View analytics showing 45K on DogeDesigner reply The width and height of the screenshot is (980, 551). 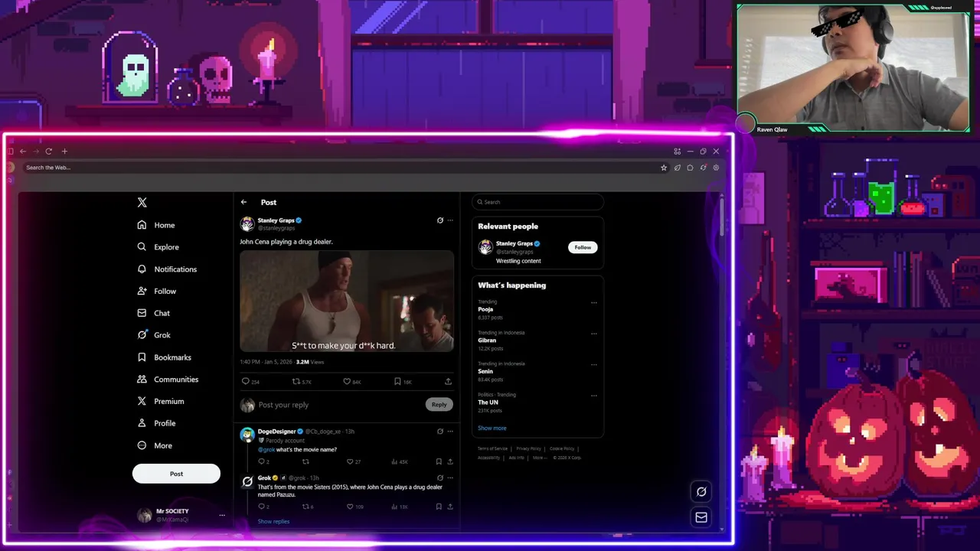[399, 461]
